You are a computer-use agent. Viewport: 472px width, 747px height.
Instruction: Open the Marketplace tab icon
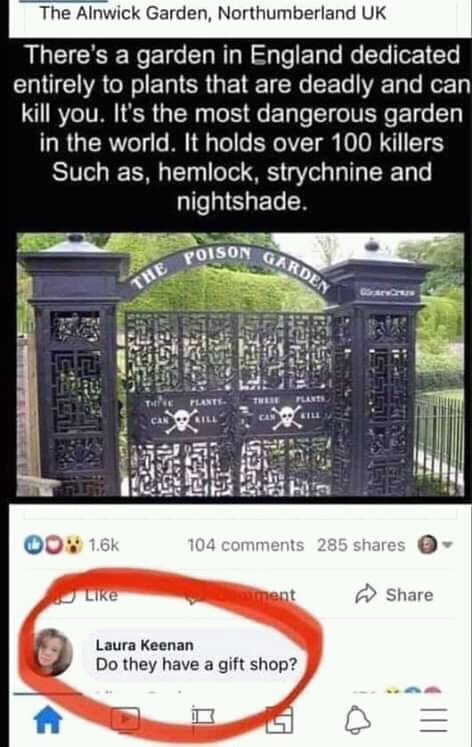(x=279, y=719)
